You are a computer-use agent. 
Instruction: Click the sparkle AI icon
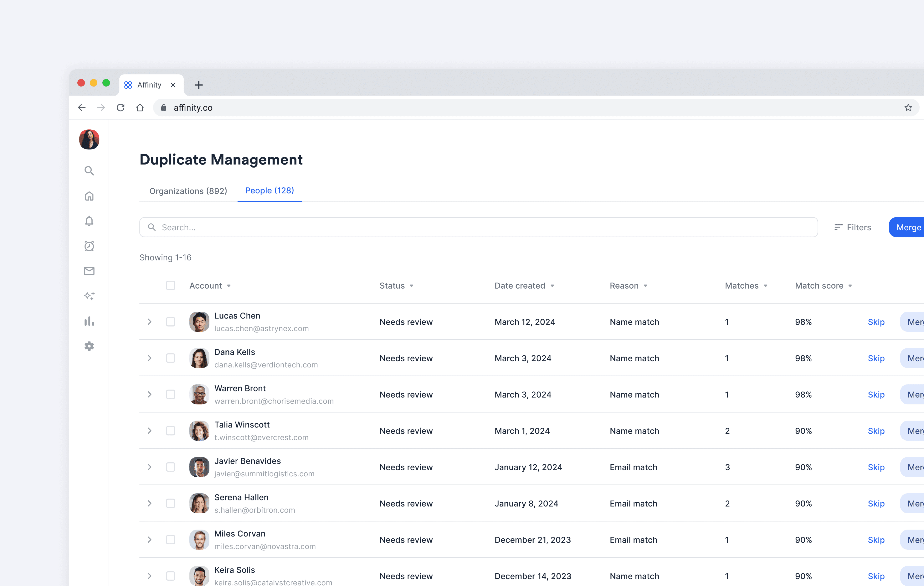89,296
